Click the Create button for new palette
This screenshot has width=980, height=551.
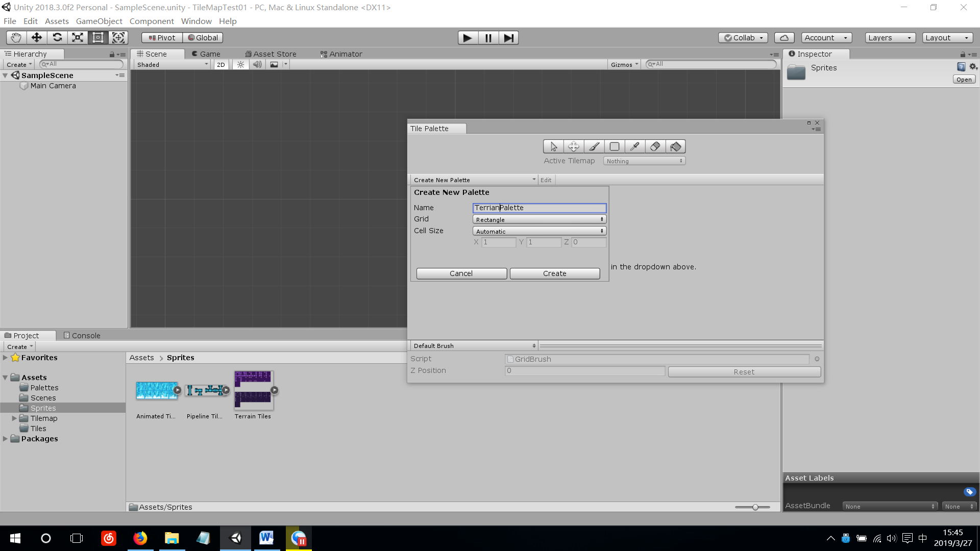coord(554,273)
